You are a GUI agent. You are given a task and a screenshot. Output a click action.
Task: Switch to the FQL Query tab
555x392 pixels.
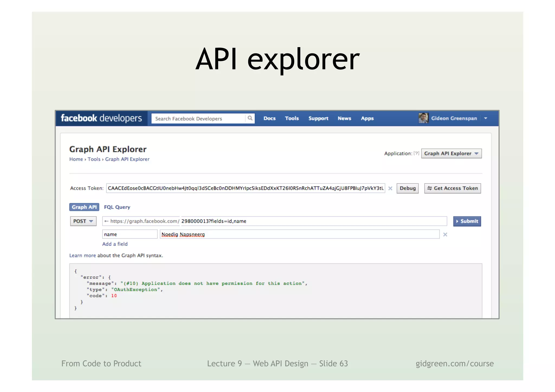point(117,207)
